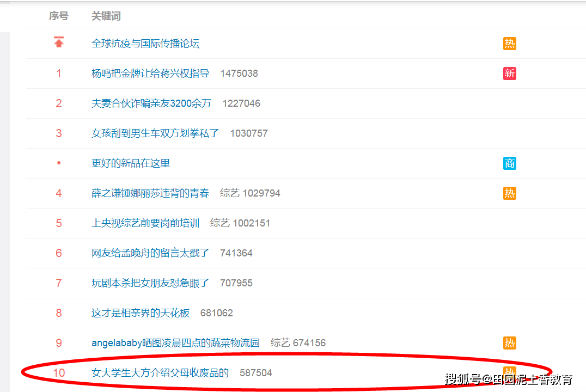Open topic 女孩刮到男生车双方划拳私了
Viewport: 586px width, 392px height.
[x=155, y=133]
